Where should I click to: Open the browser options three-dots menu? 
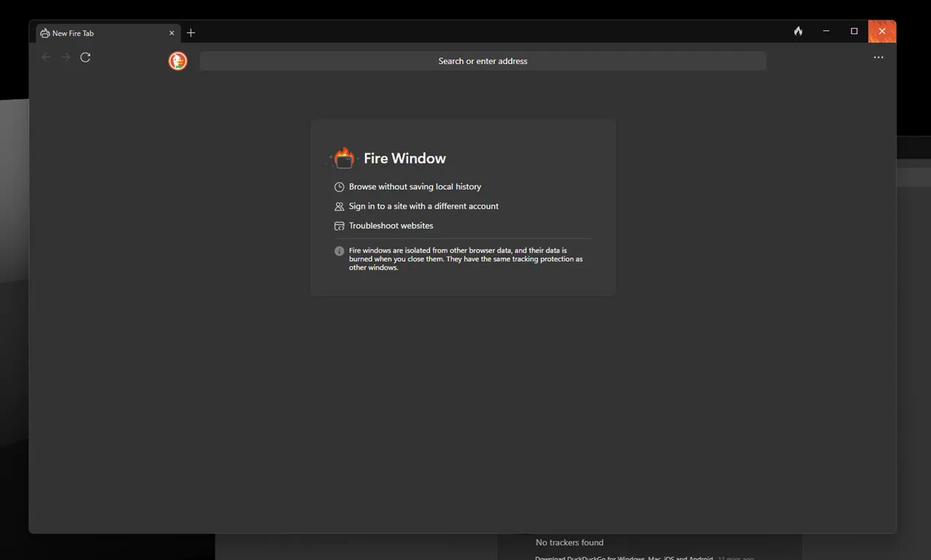point(879,57)
